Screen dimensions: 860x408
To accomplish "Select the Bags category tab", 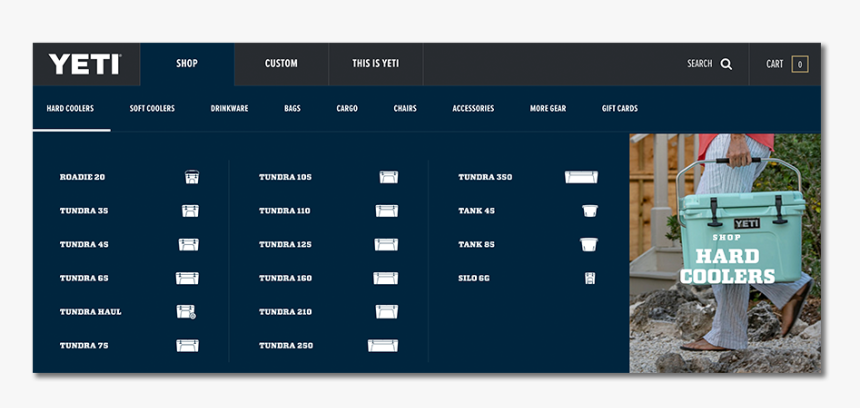I will point(292,109).
